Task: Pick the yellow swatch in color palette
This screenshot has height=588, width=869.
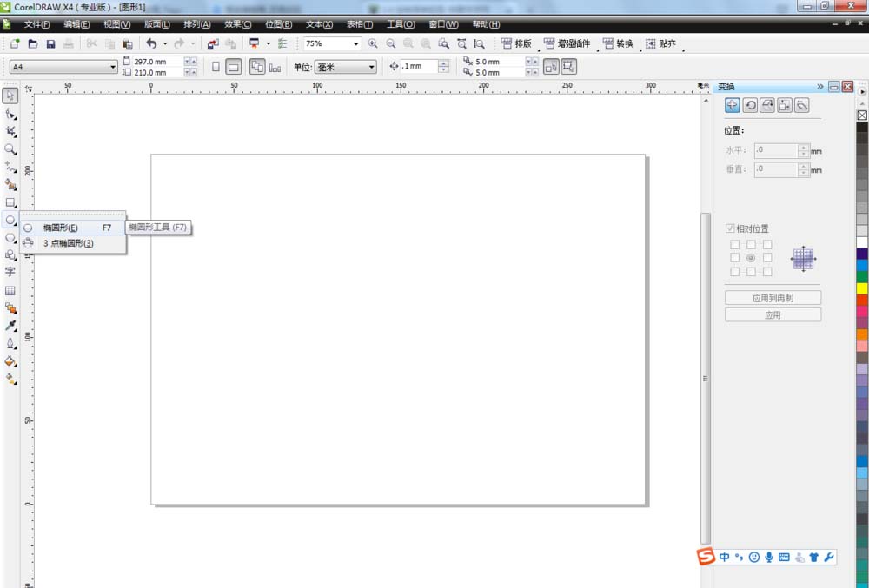Action: point(862,287)
